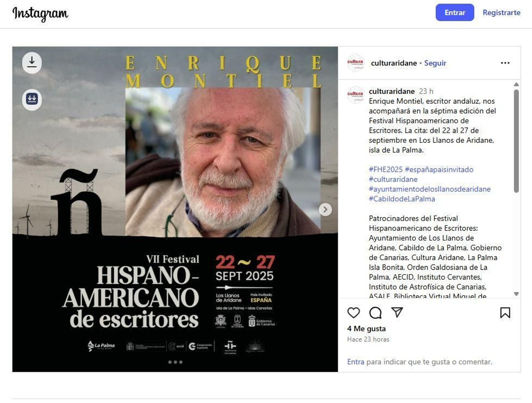Open comments with speech bubble icon
532x403 pixels.
pyautogui.click(x=375, y=313)
